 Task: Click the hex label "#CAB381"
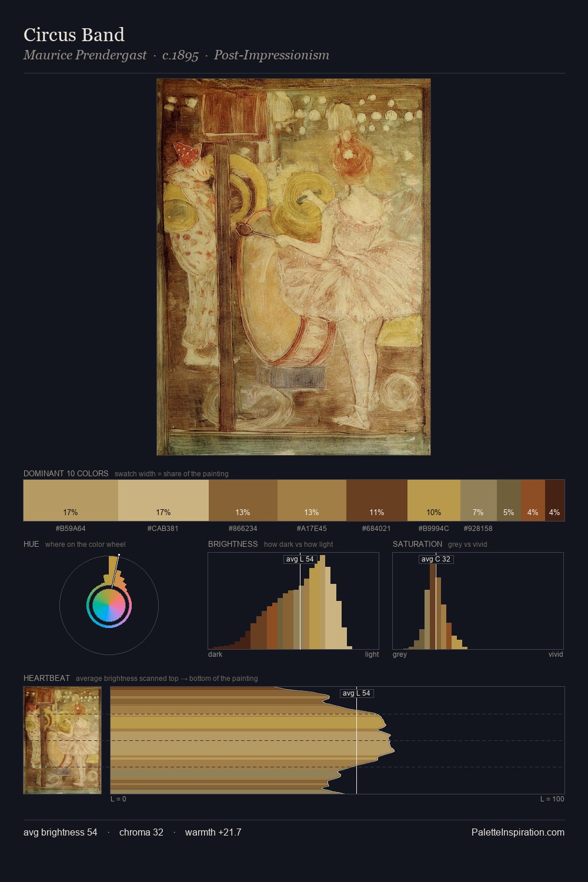point(163,529)
